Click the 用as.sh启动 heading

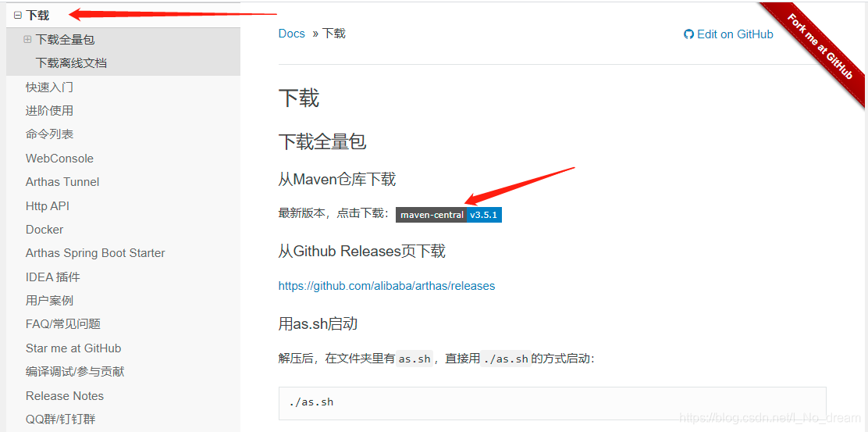click(x=318, y=323)
